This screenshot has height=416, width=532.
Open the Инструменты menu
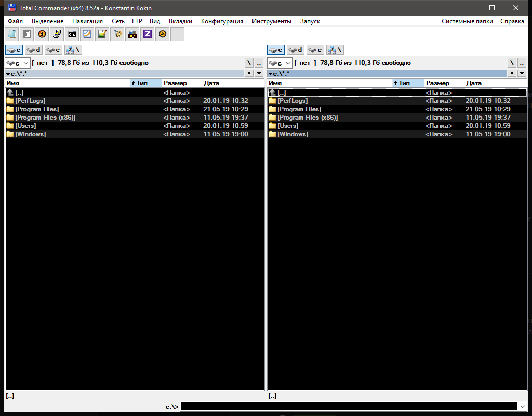pyautogui.click(x=271, y=21)
